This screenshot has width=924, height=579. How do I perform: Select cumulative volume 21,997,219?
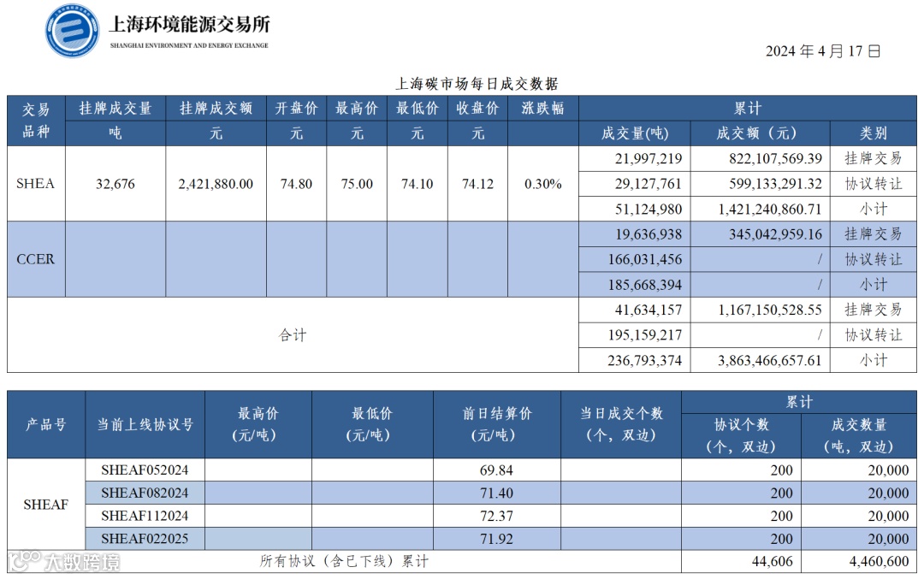(649, 158)
